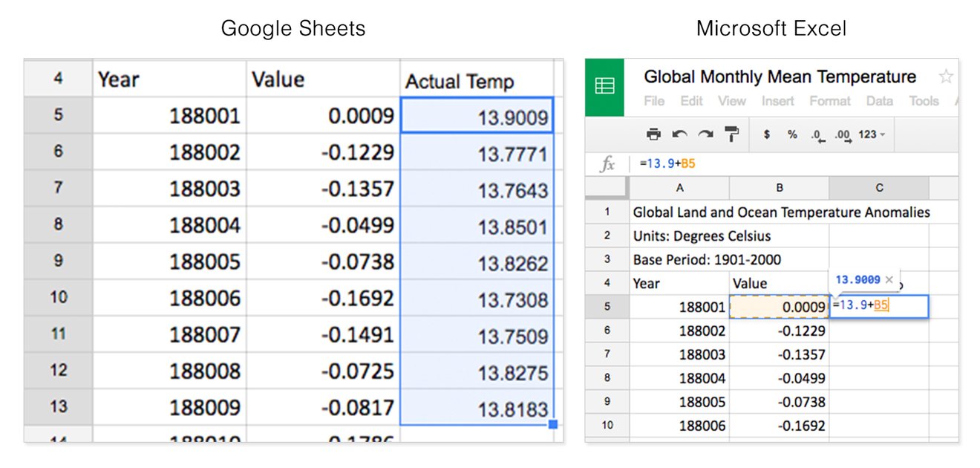Star the Global Monthly Mean Temperature document
This screenshot has width=980, height=468.
pyautogui.click(x=946, y=77)
